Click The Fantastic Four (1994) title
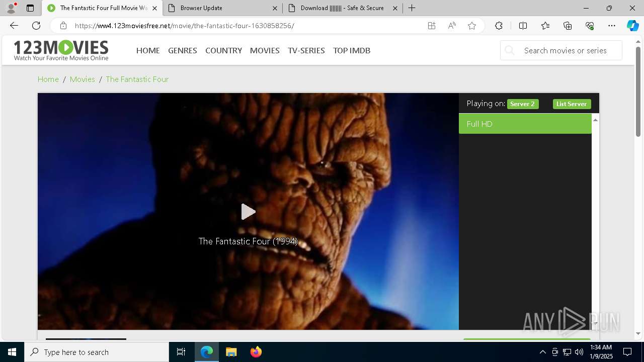The width and height of the screenshot is (644, 362). 248,241
